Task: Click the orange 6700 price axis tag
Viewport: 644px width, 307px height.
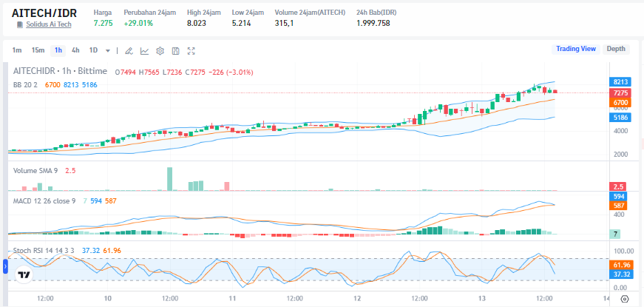Action: 620,103
